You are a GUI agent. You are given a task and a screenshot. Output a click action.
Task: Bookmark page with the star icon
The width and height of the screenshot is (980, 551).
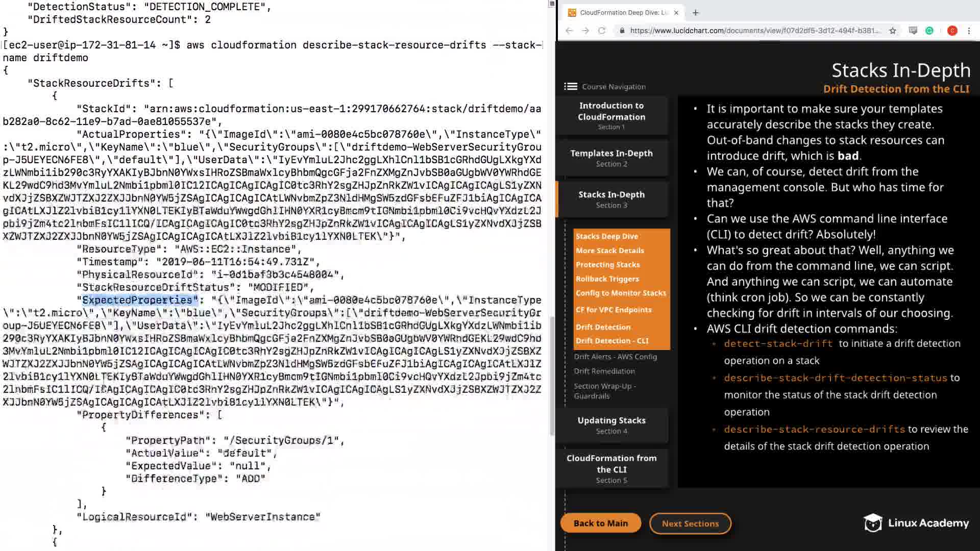pos(893,31)
